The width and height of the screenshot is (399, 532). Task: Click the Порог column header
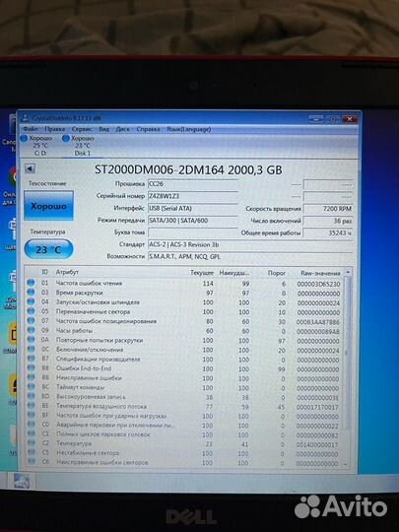pos(277,273)
